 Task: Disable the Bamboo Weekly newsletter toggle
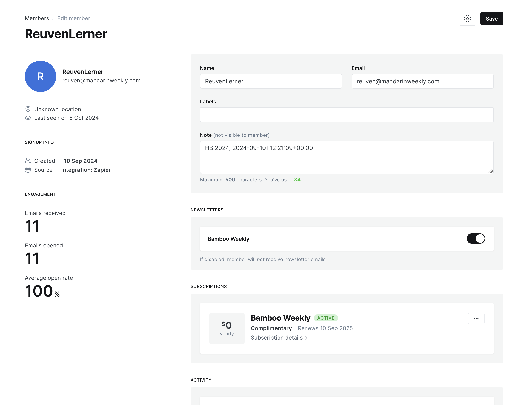[475, 239]
